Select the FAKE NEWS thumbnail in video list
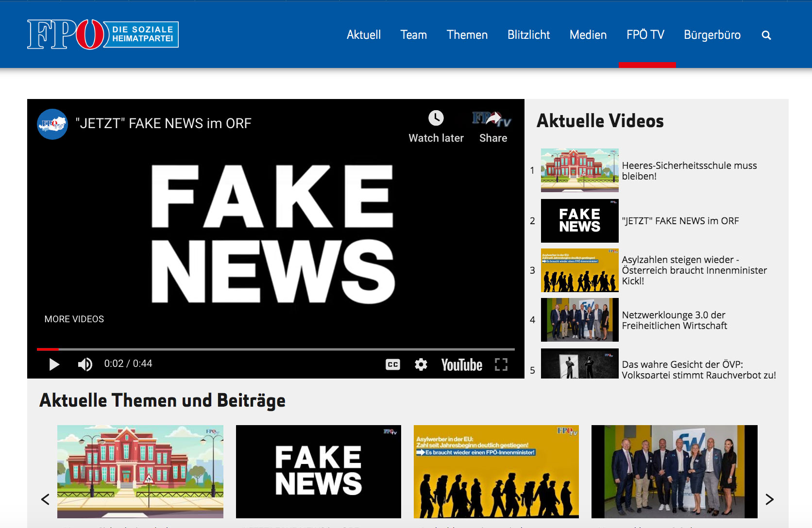 (x=580, y=221)
